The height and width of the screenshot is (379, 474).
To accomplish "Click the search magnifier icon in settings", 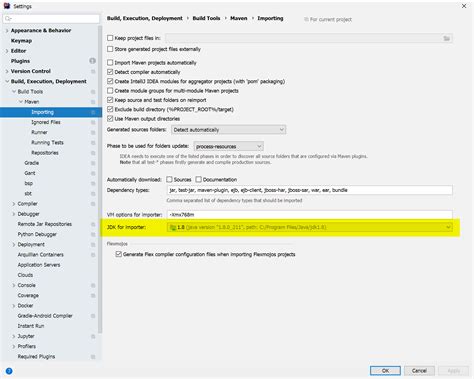I will click(8, 19).
